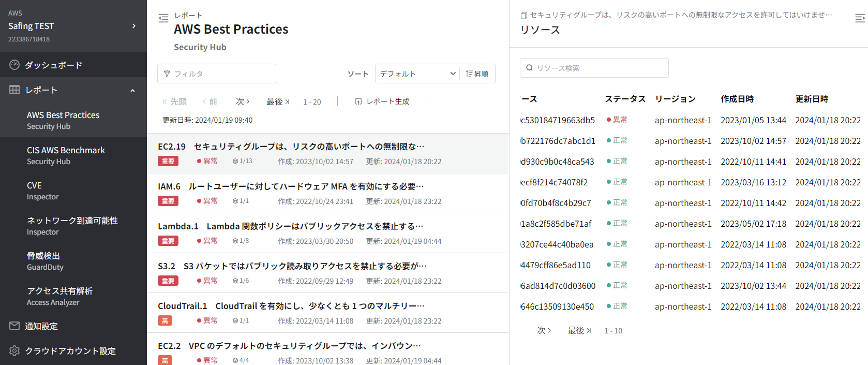868x365 pixels.
Task: Select resource row 1a8c2f585dbe71af
Action: click(x=691, y=224)
